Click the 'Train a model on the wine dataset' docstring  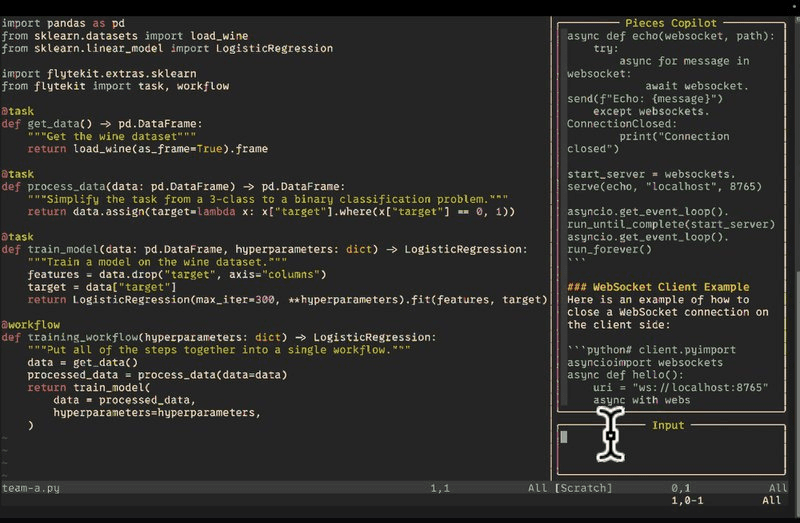pyautogui.click(x=157, y=262)
